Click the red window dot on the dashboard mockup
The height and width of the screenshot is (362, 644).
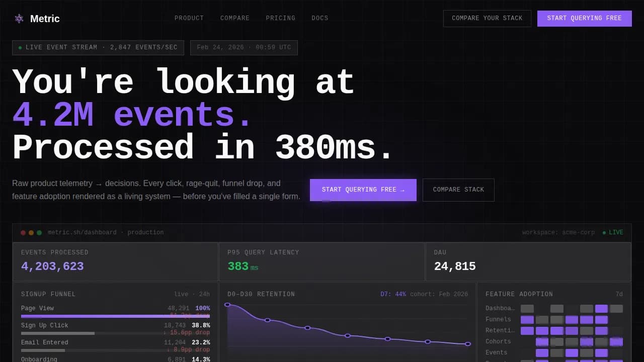tap(23, 232)
